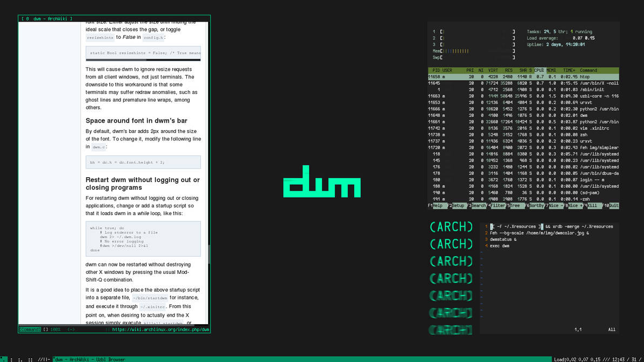
Task: Click the wiki.archlinux.org URL in uzbl status bar
Action: tap(160, 330)
